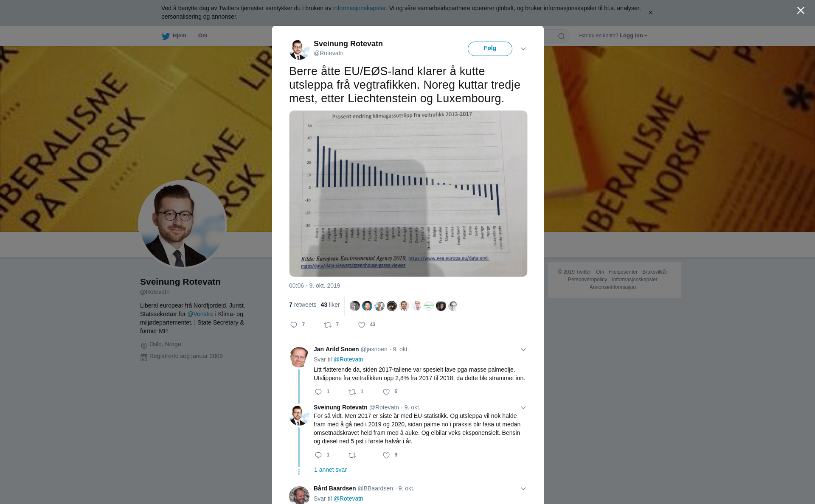Click the Følg button
Viewport: 815px width, 504px height.
pos(490,48)
